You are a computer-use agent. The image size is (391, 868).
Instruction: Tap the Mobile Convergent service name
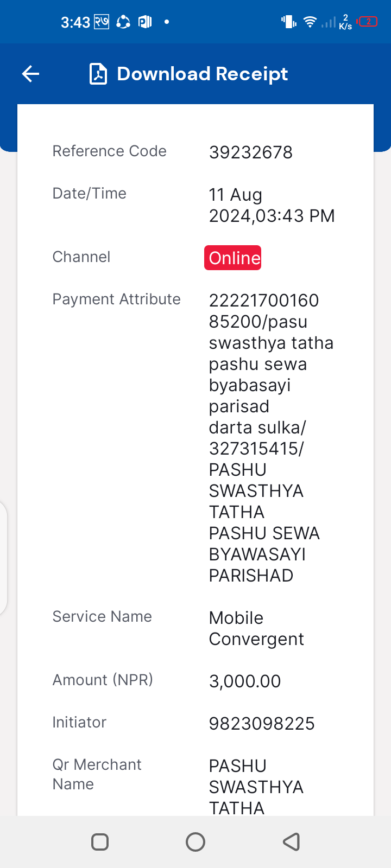coord(256,629)
